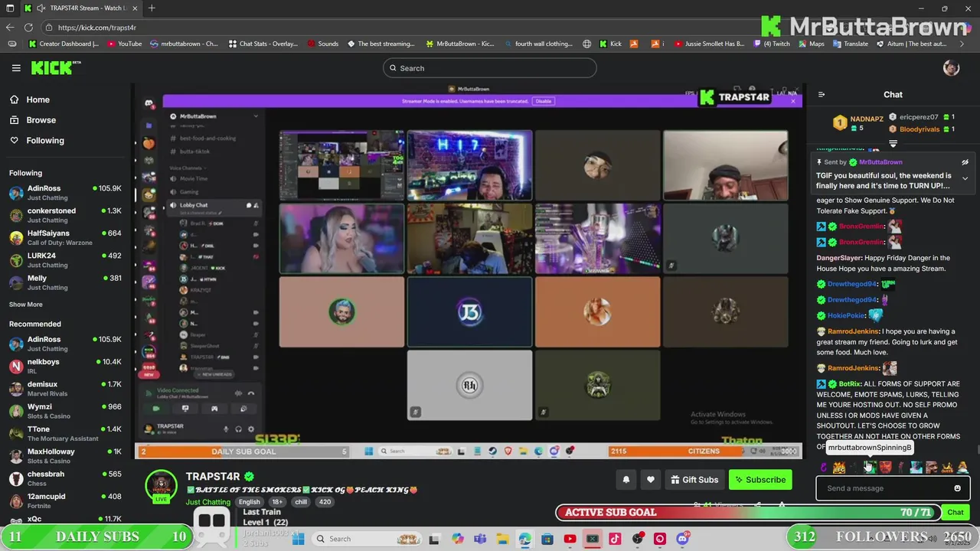Toggle stream notifications with the bell icon
980x551 pixels.
click(626, 480)
